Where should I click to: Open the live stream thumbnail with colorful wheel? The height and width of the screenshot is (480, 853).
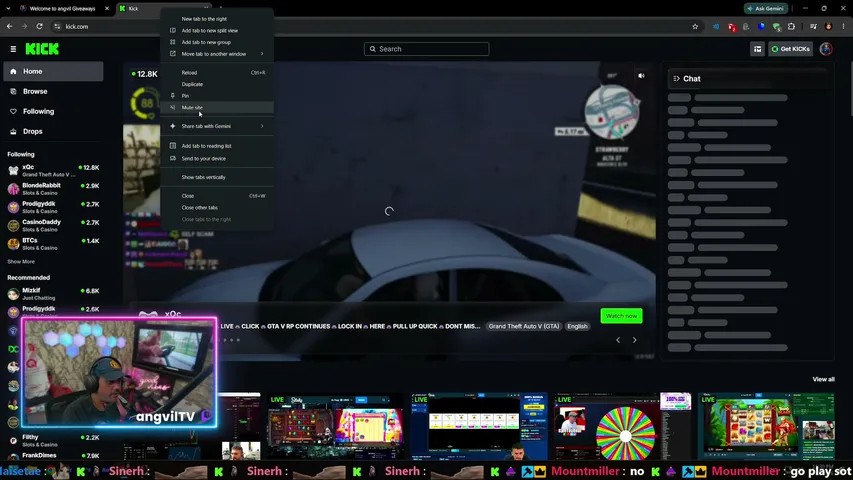click(623, 427)
